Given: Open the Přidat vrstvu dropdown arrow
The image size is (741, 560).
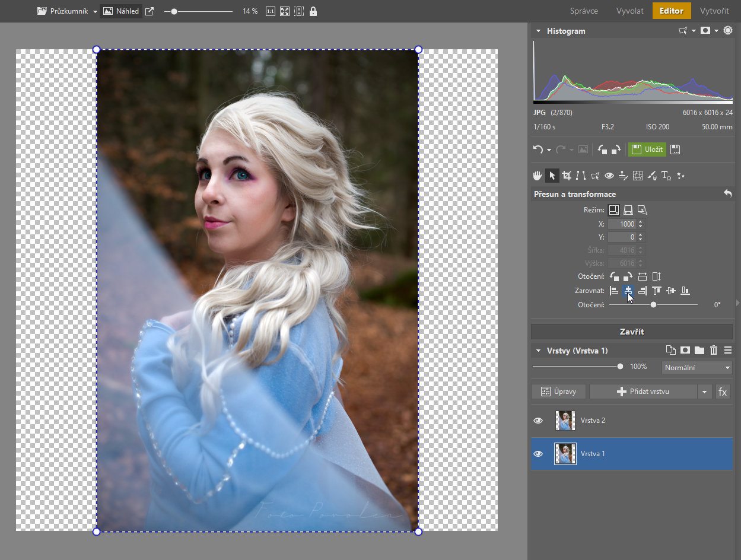Looking at the screenshot, I should (704, 392).
